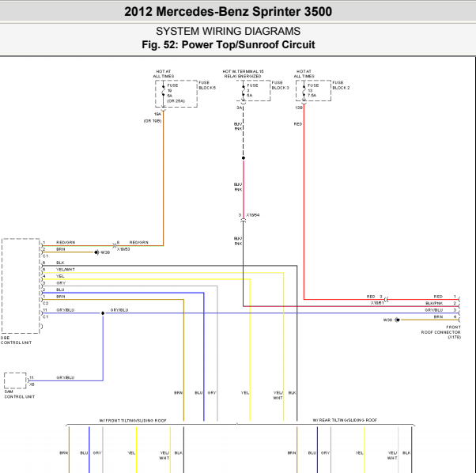Click the 'X18/54' connector label
Viewport: 476px width, 473px height.
coord(252,215)
